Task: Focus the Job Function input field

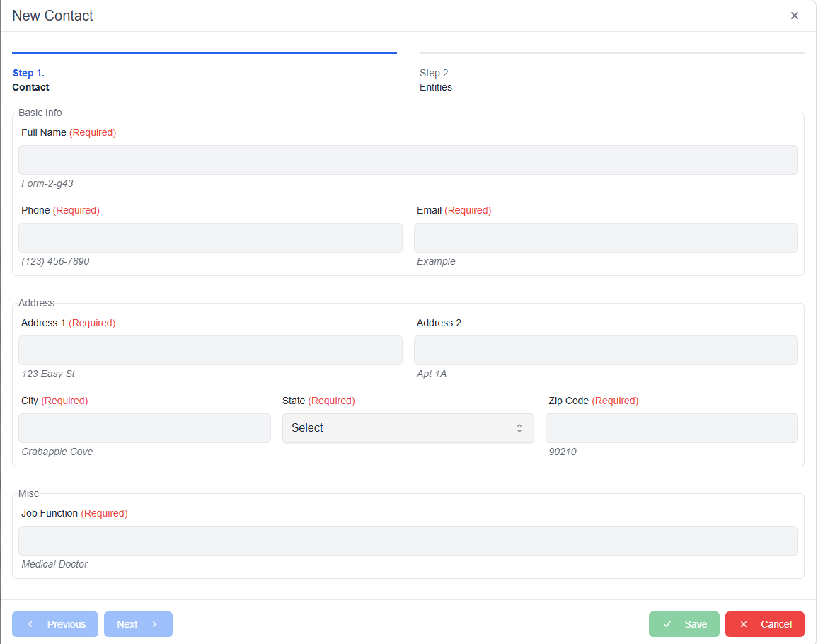Action: 408,541
